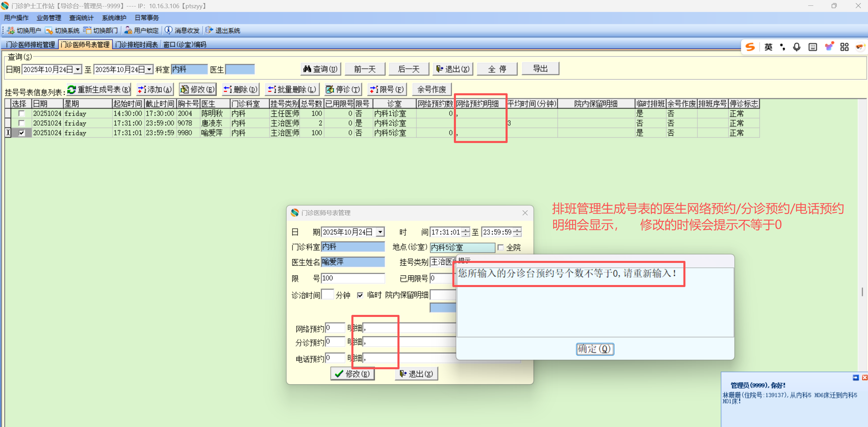Click the 限号 input field showing 100
The image size is (868, 427).
(352, 278)
